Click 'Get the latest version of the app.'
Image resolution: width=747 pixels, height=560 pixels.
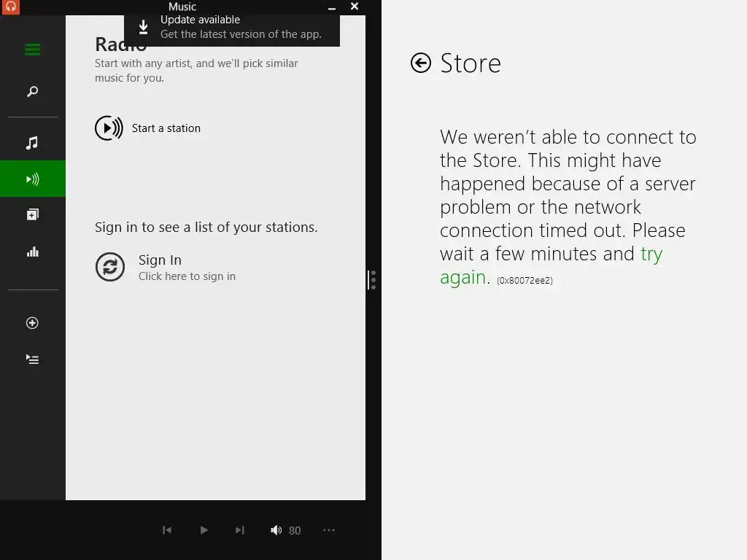click(241, 34)
